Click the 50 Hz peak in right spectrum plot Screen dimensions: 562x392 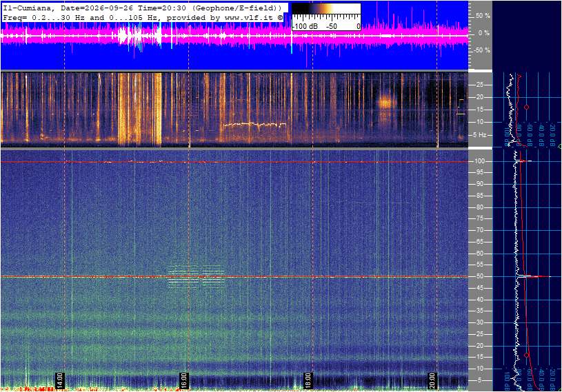click(533, 276)
